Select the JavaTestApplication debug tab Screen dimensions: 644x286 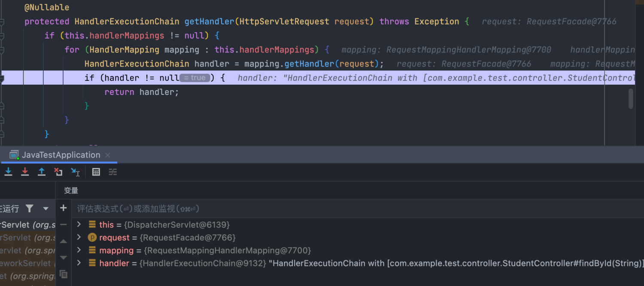click(x=59, y=155)
